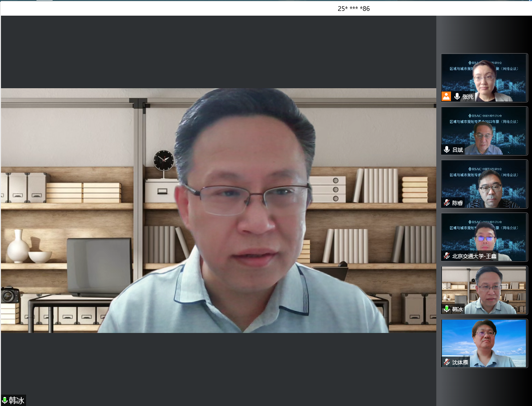
Task: Click the orange host badge icon beside 张纯
Action: point(446,97)
